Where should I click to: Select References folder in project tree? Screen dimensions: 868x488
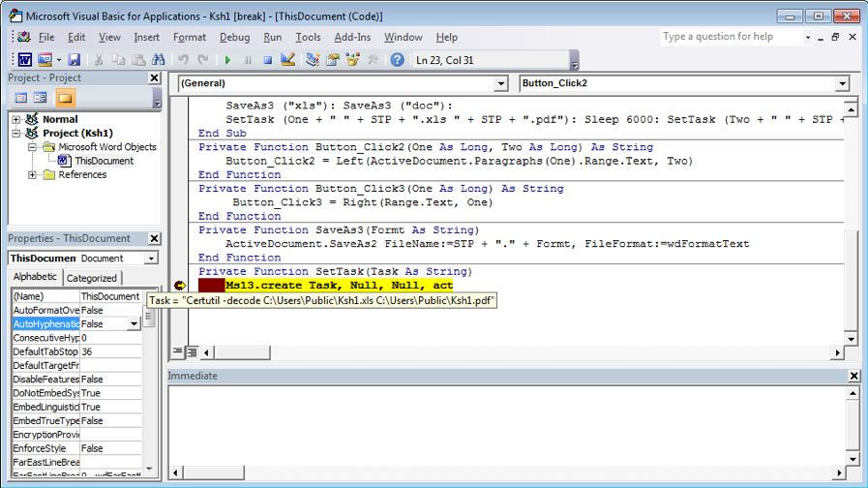click(x=82, y=175)
